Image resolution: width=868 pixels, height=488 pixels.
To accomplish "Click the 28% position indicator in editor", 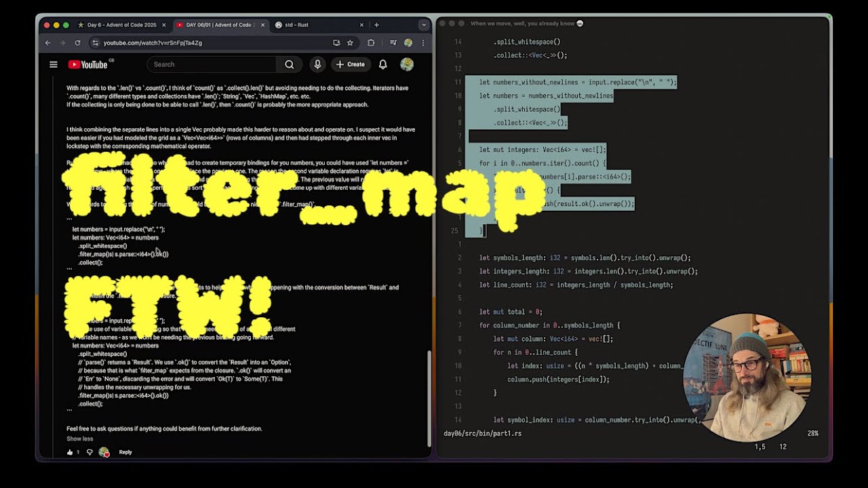I will pyautogui.click(x=812, y=433).
